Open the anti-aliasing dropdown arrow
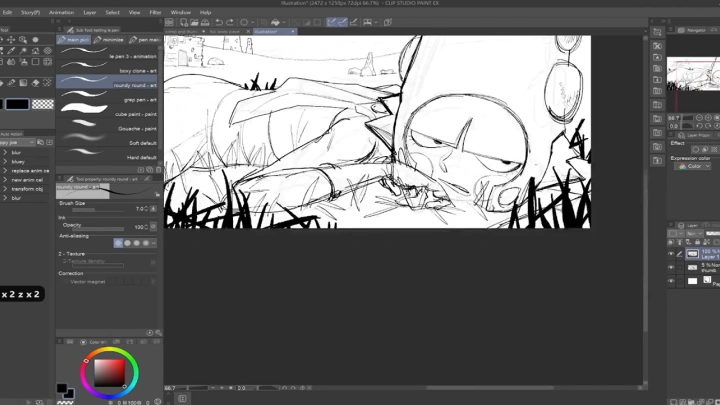The height and width of the screenshot is (405, 720). (x=153, y=243)
